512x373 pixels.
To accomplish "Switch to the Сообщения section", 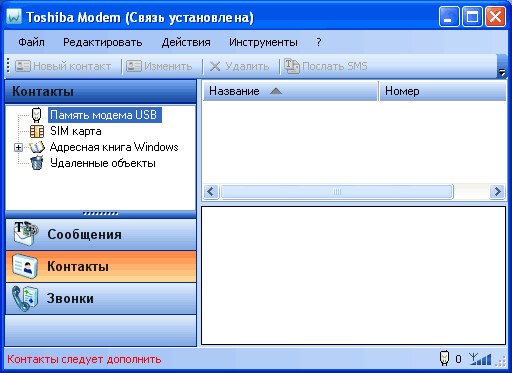I will [101, 235].
